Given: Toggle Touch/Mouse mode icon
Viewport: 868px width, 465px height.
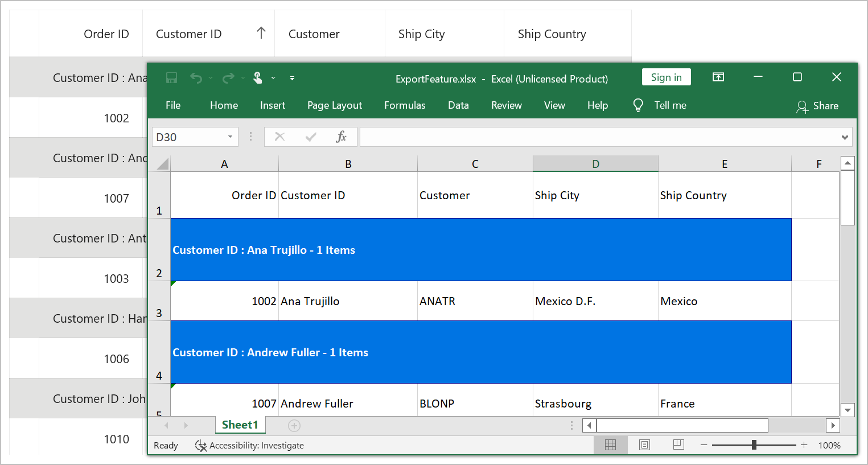Looking at the screenshot, I should (258, 77).
